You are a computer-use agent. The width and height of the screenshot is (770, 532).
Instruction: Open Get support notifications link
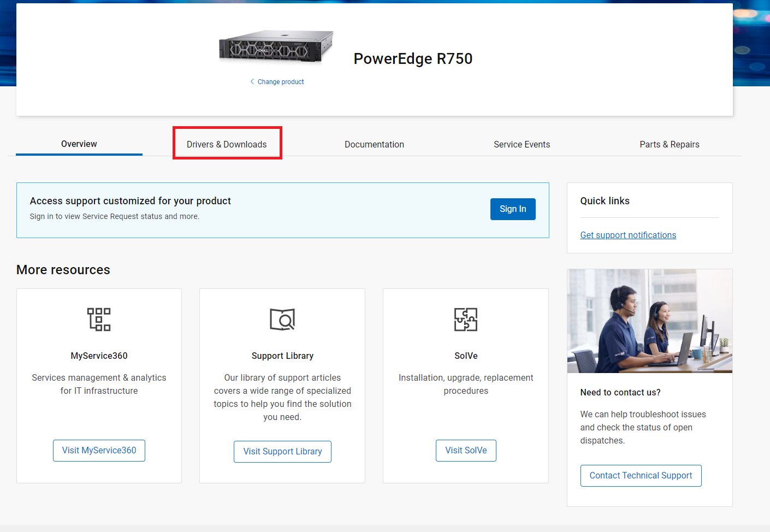click(x=628, y=235)
